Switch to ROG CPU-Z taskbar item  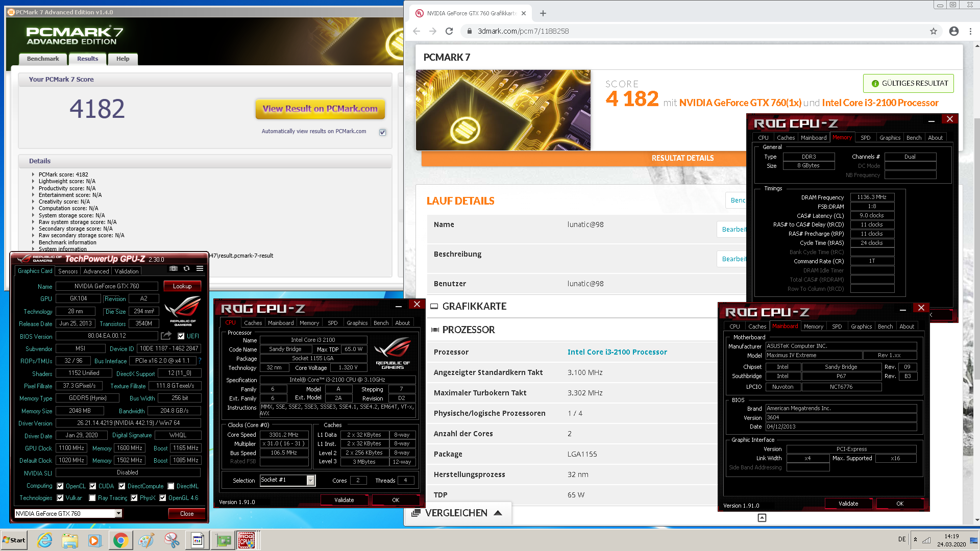[247, 540]
